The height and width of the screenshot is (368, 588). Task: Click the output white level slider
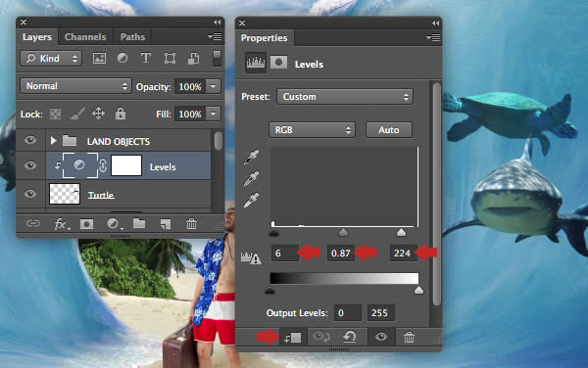(418, 290)
